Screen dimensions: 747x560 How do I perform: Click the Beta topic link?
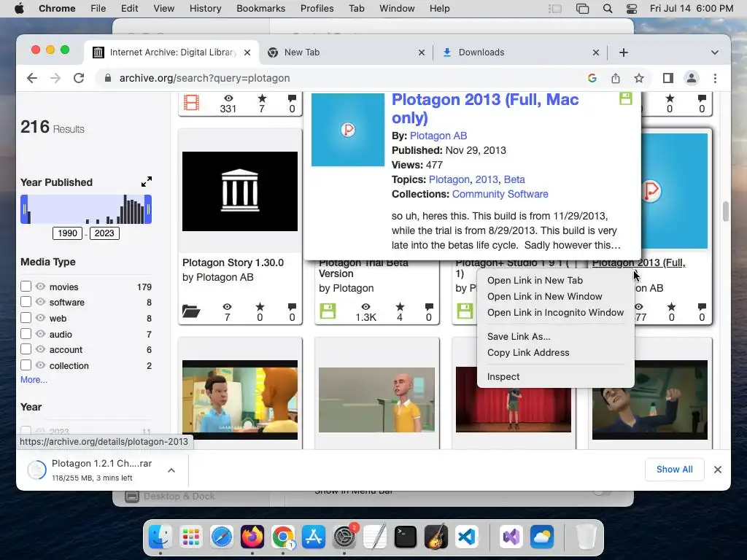point(514,179)
